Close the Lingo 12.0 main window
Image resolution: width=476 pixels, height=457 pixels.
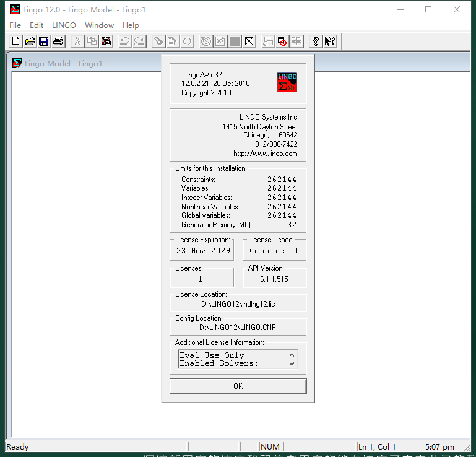[457, 9]
